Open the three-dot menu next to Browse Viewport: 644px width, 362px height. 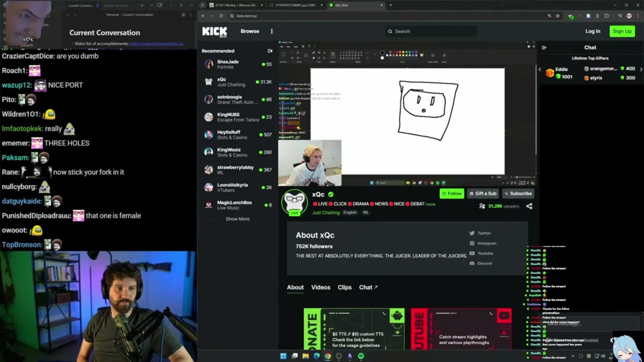click(x=272, y=31)
